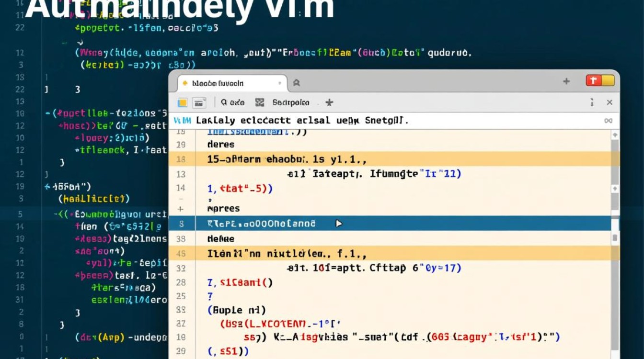Close the toolbar with the X button

coord(609,102)
